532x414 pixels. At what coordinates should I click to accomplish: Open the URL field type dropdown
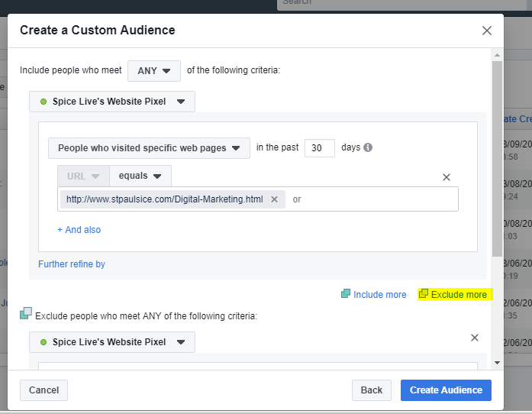[x=83, y=176]
